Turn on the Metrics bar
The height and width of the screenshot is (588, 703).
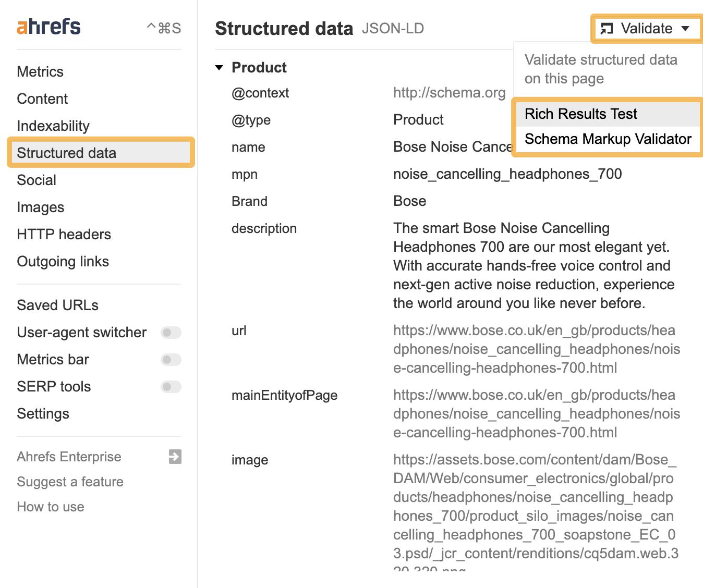[x=171, y=360]
